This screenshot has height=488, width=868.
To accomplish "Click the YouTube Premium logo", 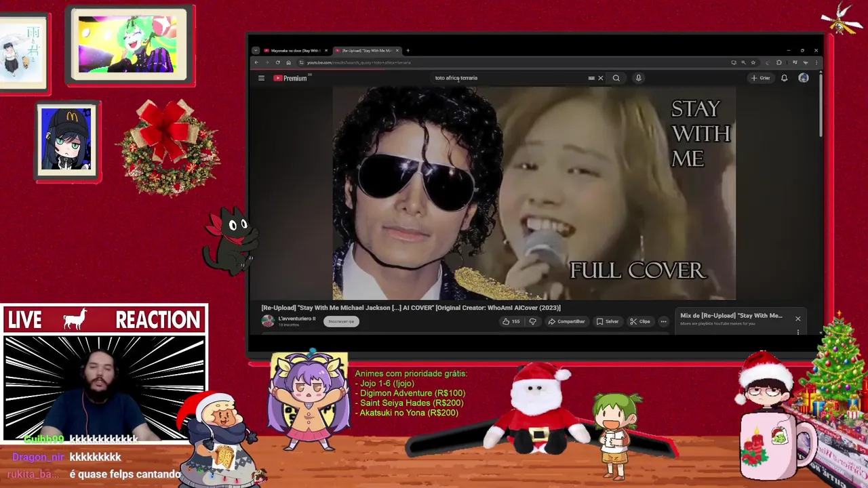I will point(291,78).
